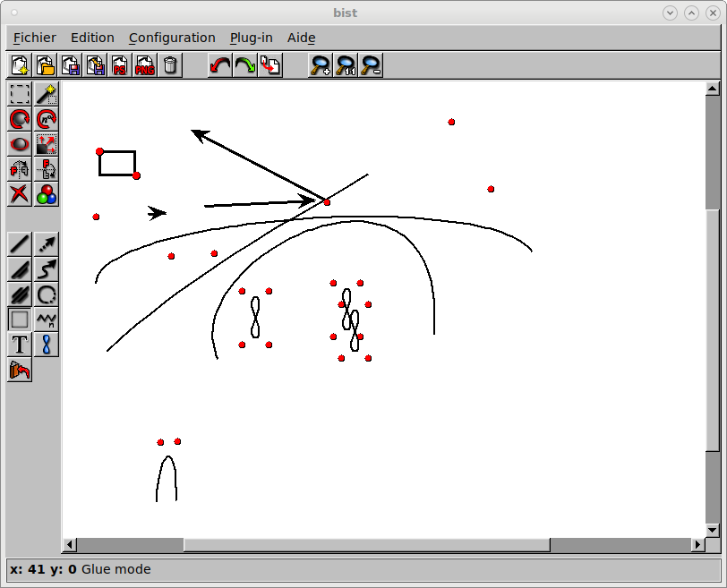Export drawing as PS

tap(120, 65)
